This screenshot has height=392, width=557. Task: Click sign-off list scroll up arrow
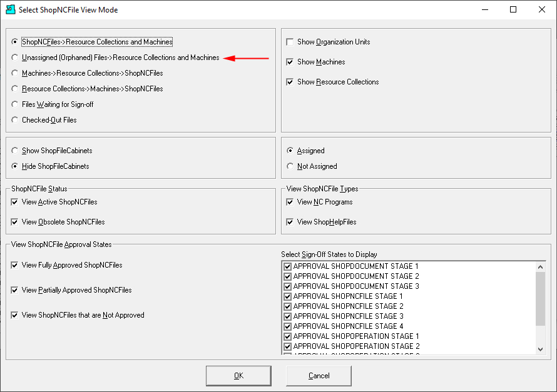click(x=540, y=267)
